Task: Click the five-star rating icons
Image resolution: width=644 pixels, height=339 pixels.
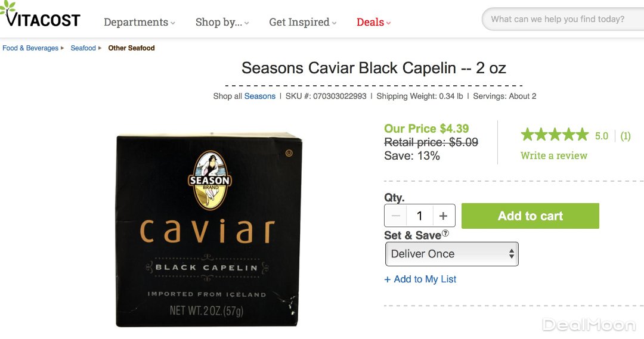Action: tap(555, 135)
